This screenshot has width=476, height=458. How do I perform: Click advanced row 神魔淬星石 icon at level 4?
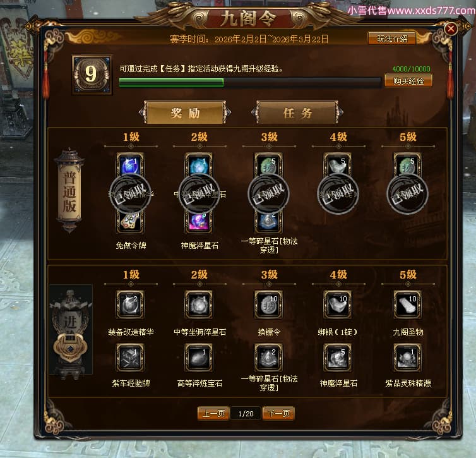pyautogui.click(x=338, y=357)
